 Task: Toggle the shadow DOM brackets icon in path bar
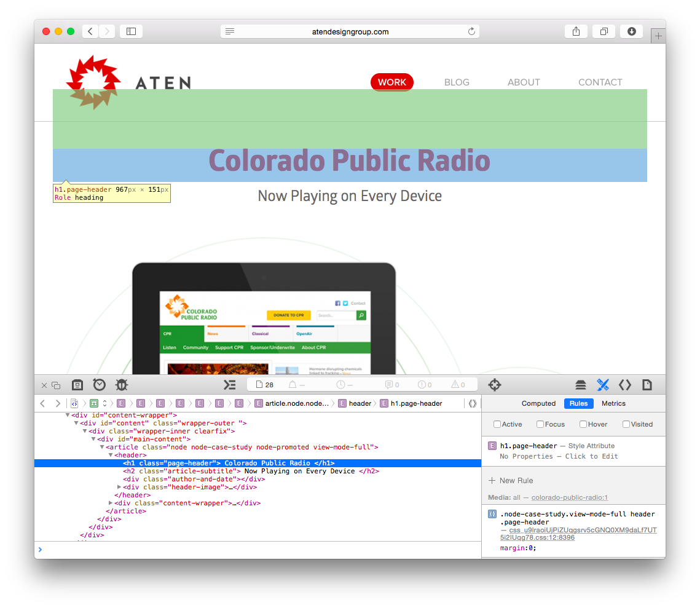(473, 403)
